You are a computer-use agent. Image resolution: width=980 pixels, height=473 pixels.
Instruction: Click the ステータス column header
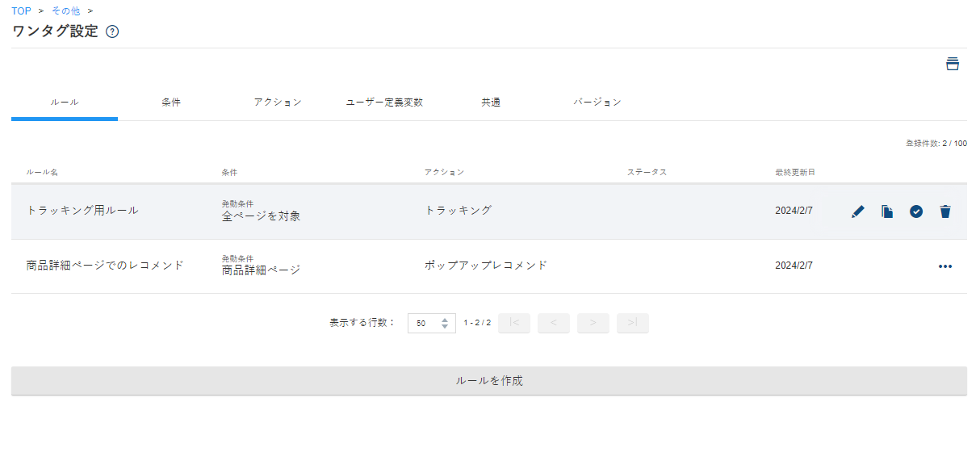pos(647,173)
